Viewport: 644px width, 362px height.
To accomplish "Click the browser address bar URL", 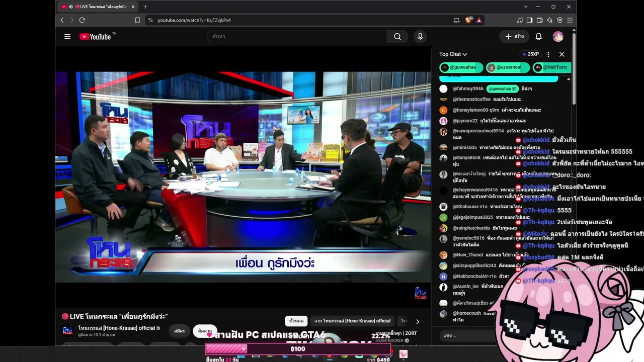I will pos(194,20).
